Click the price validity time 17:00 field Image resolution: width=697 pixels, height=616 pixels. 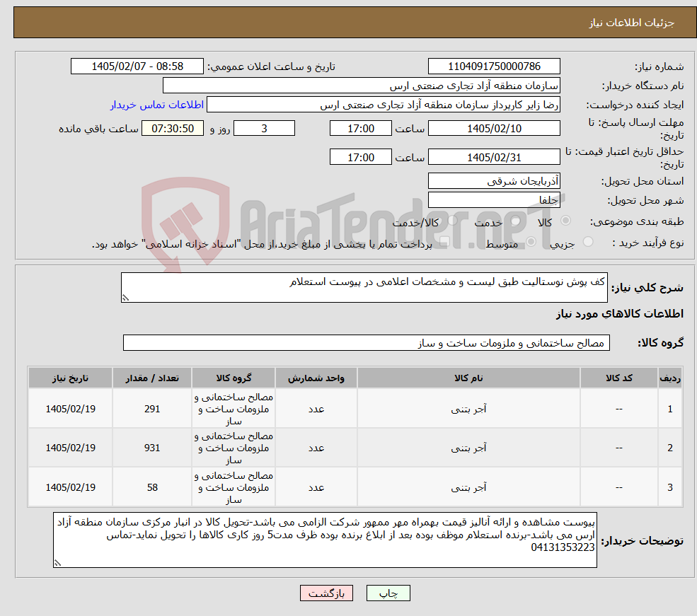coord(360,157)
